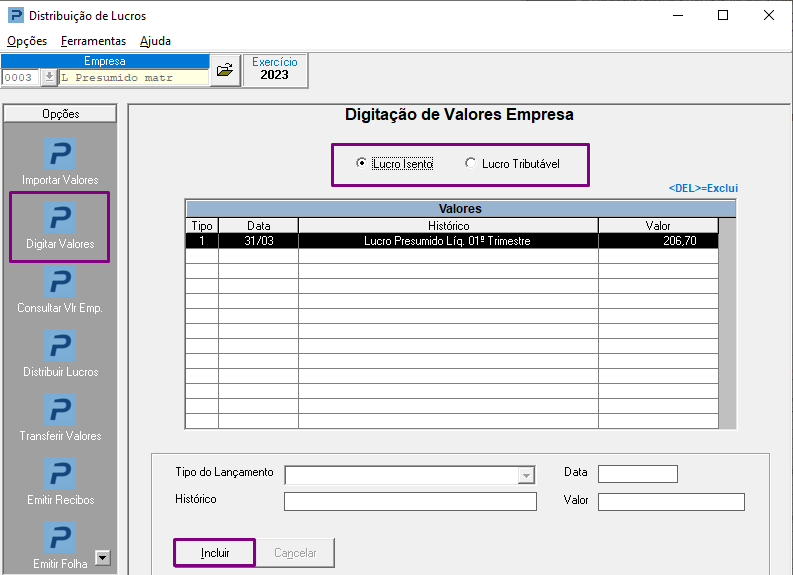Open the Emitir Folha option
This screenshot has height=575, width=793.
[x=60, y=546]
